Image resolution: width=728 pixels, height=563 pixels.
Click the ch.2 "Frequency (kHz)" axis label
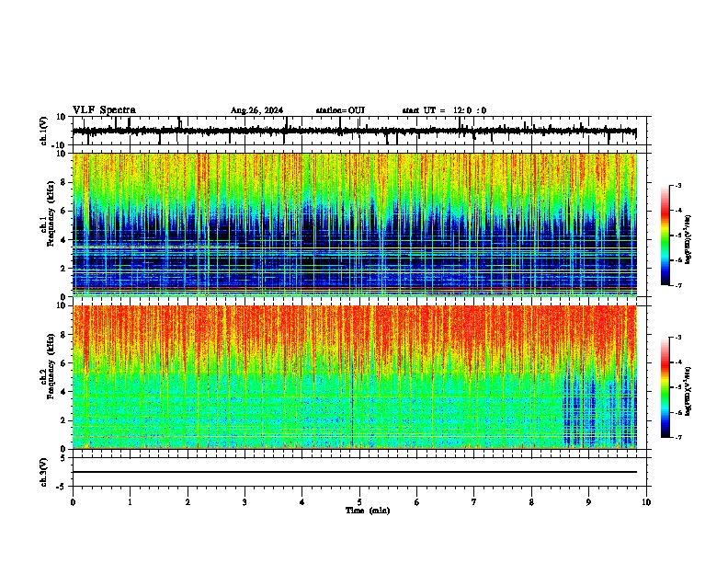[50, 366]
